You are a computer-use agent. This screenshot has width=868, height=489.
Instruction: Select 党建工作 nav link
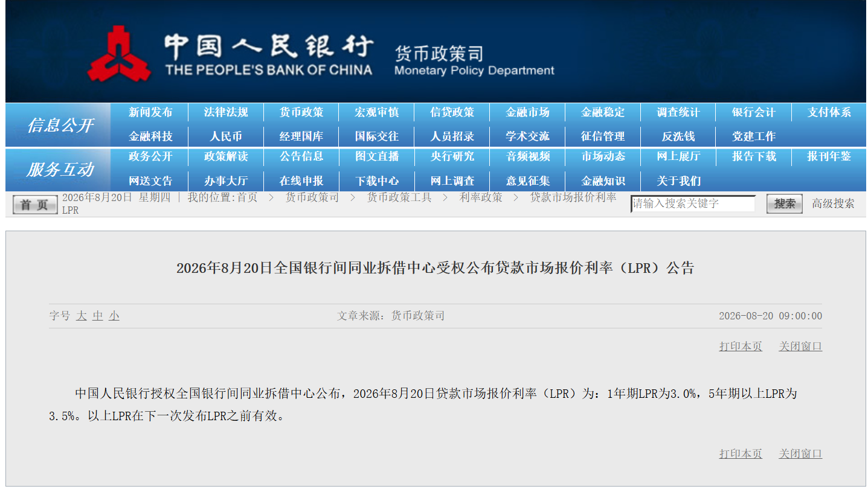(754, 136)
